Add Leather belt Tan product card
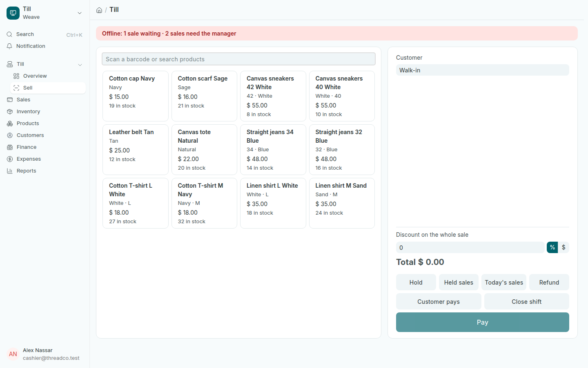 click(136, 150)
